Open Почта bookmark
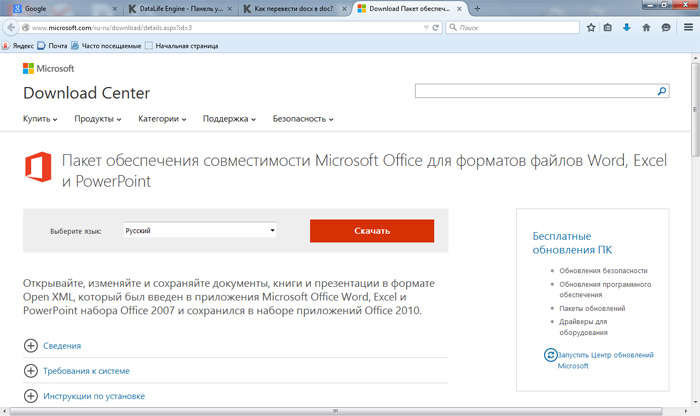This screenshot has height=416, width=700. coord(52,46)
